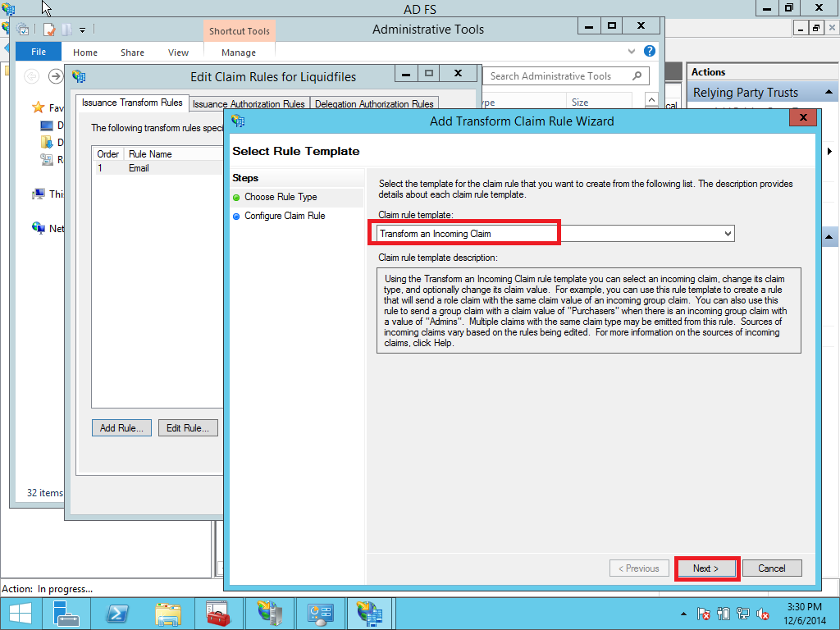Open the Customize Quick Access Toolbar menu
840x630 pixels.
pyautogui.click(x=80, y=30)
